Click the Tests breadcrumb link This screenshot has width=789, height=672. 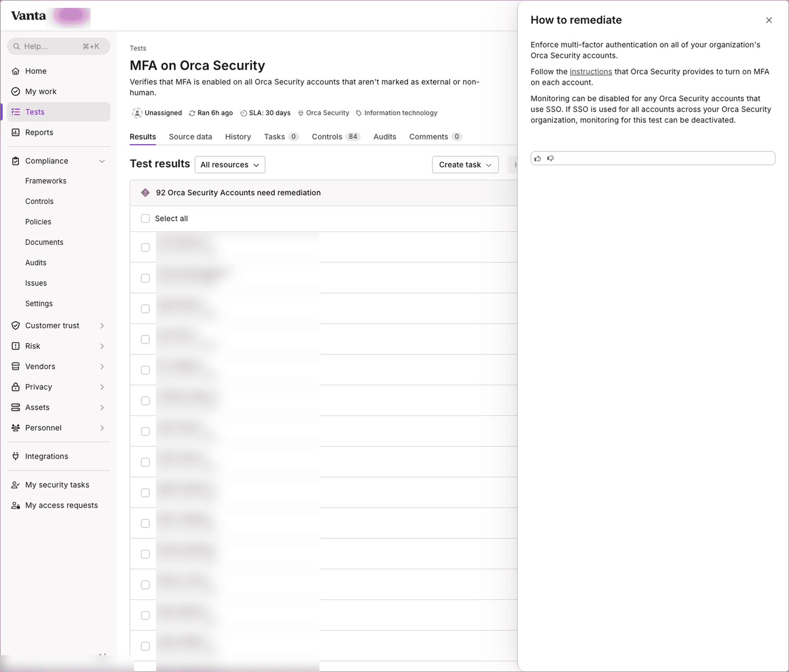point(138,48)
